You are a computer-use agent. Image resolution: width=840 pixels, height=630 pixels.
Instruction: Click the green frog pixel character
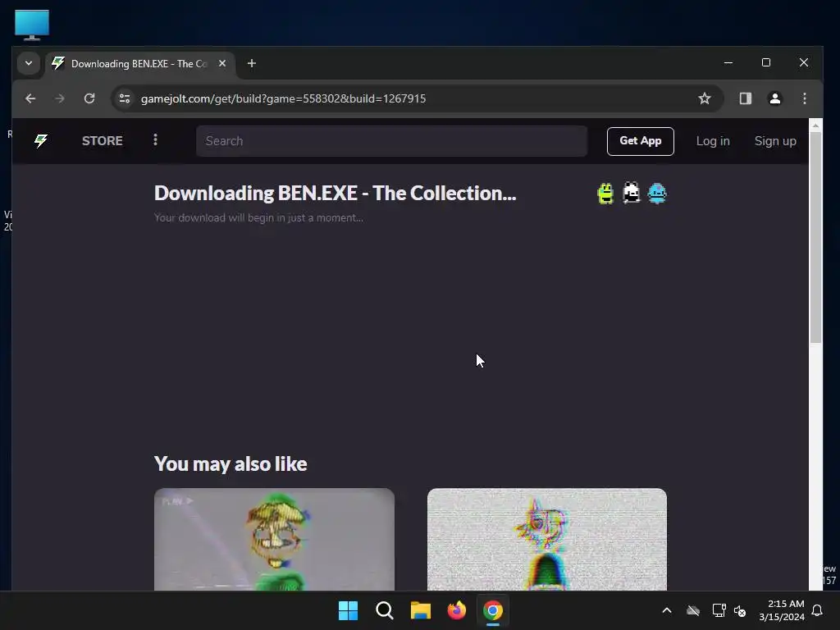[605, 194]
